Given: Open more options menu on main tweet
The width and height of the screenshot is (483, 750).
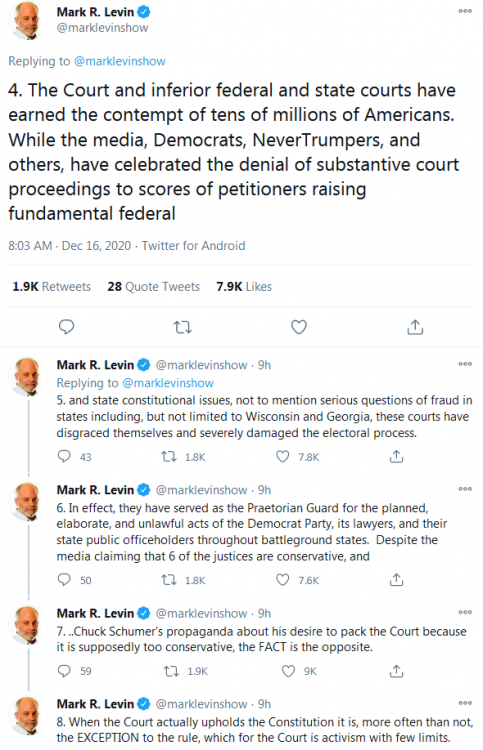Looking at the screenshot, I should (465, 11).
